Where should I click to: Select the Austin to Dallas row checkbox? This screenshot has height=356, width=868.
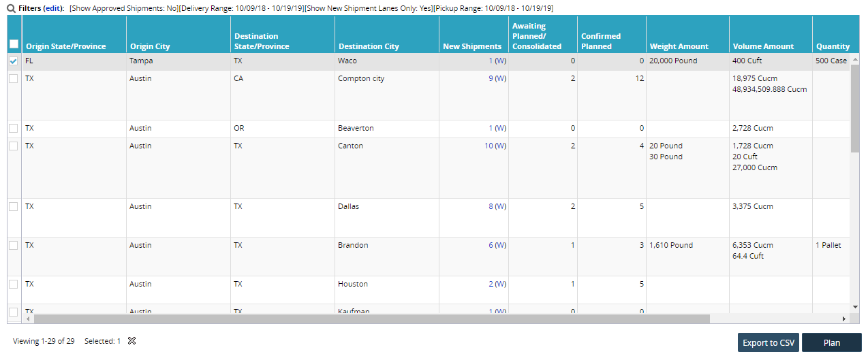[x=14, y=207]
